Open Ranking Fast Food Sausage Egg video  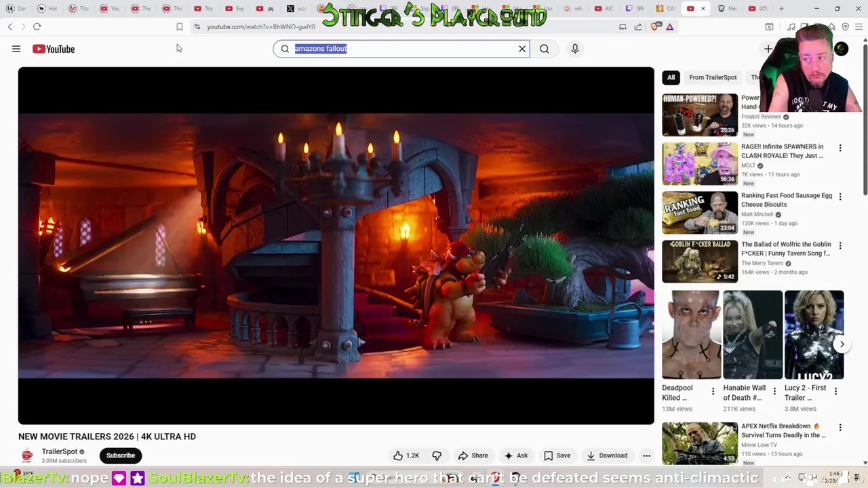[787, 200]
